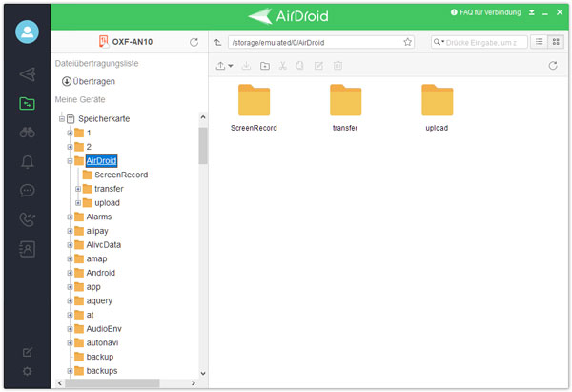Refresh the OXF-AN10 device tree
The width and height of the screenshot is (572, 392).
[194, 42]
